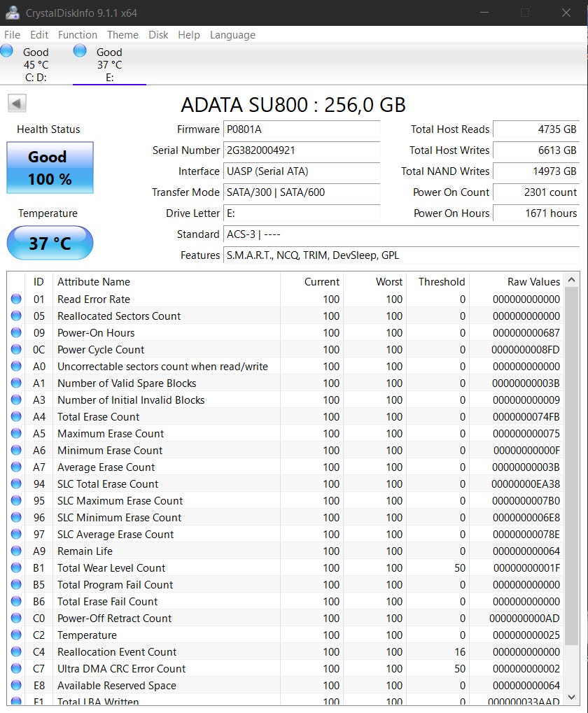
Task: Switch to the E: disk tab
Action: coord(109,64)
